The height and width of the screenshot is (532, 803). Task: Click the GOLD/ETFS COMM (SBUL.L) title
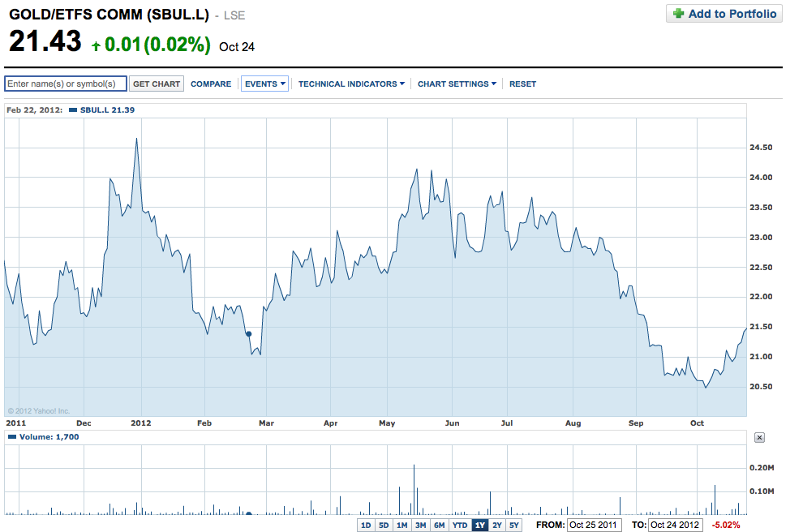(x=109, y=15)
